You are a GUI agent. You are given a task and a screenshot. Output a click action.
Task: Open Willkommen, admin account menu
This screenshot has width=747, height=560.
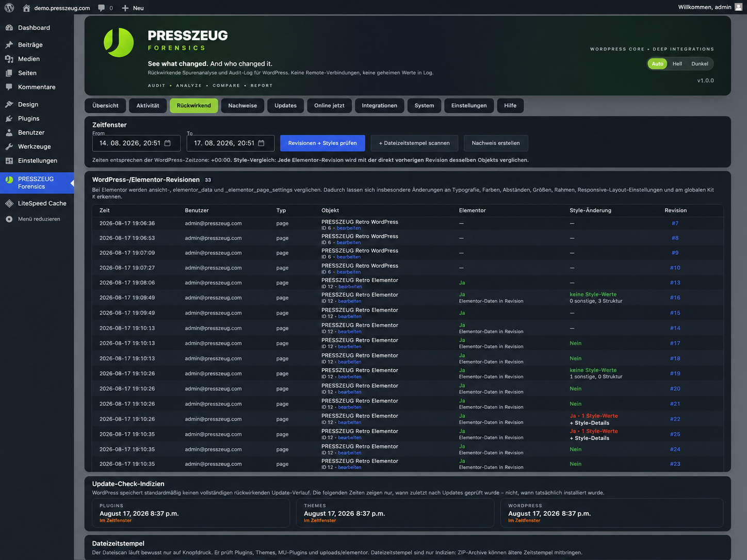pyautogui.click(x=710, y=7)
